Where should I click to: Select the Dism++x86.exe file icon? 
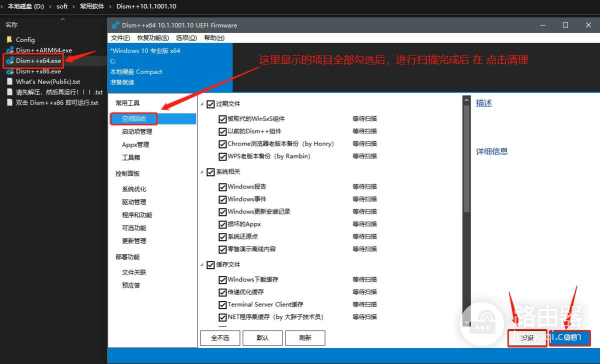(x=10, y=71)
